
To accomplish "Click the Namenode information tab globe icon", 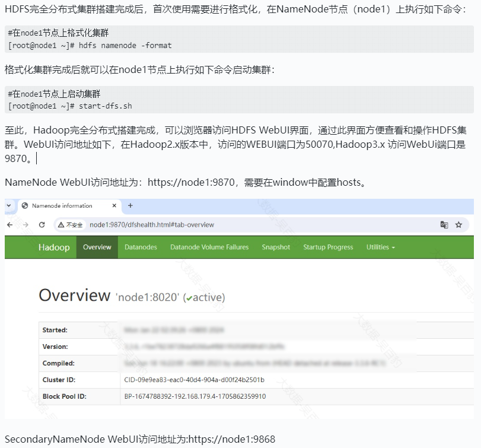I will (25, 205).
